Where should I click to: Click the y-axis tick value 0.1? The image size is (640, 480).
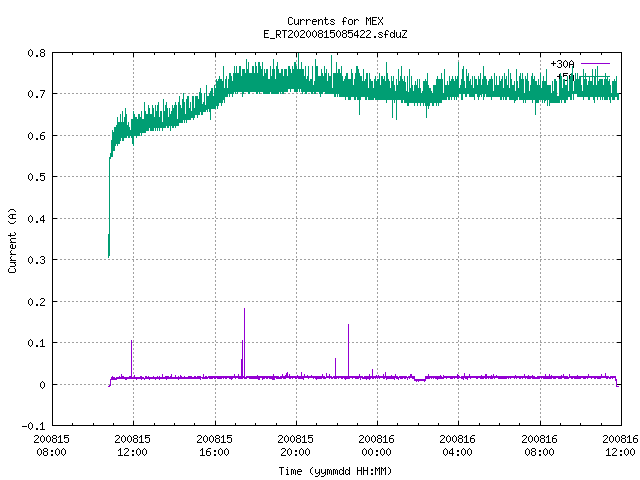click(36, 343)
